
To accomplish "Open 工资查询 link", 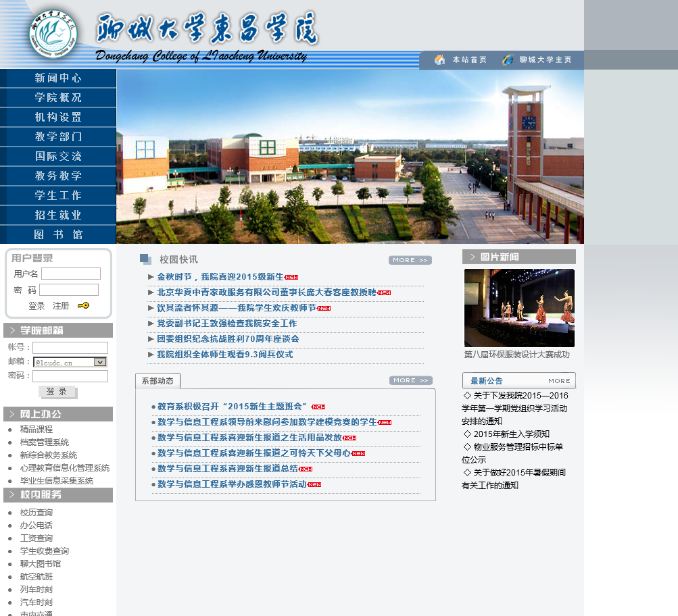I will (37, 538).
